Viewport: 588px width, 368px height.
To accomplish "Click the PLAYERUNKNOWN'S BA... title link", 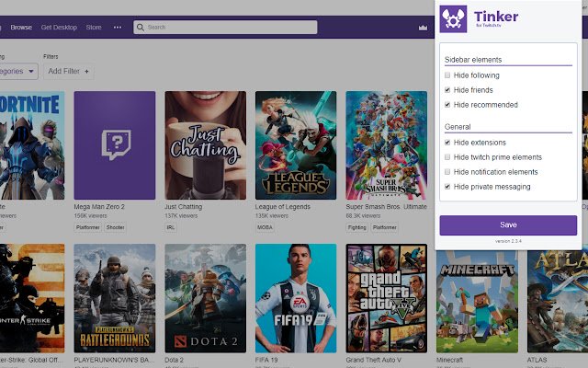I will point(114,360).
